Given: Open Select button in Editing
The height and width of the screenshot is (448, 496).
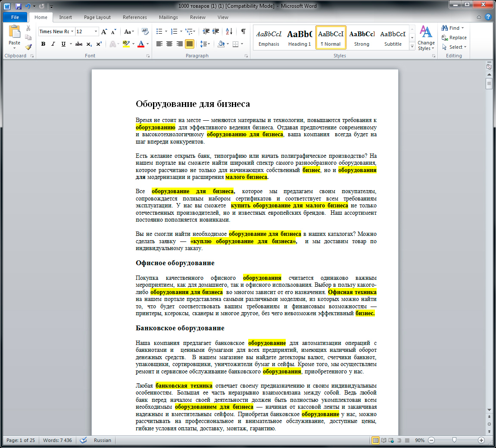Looking at the screenshot, I should (x=454, y=47).
